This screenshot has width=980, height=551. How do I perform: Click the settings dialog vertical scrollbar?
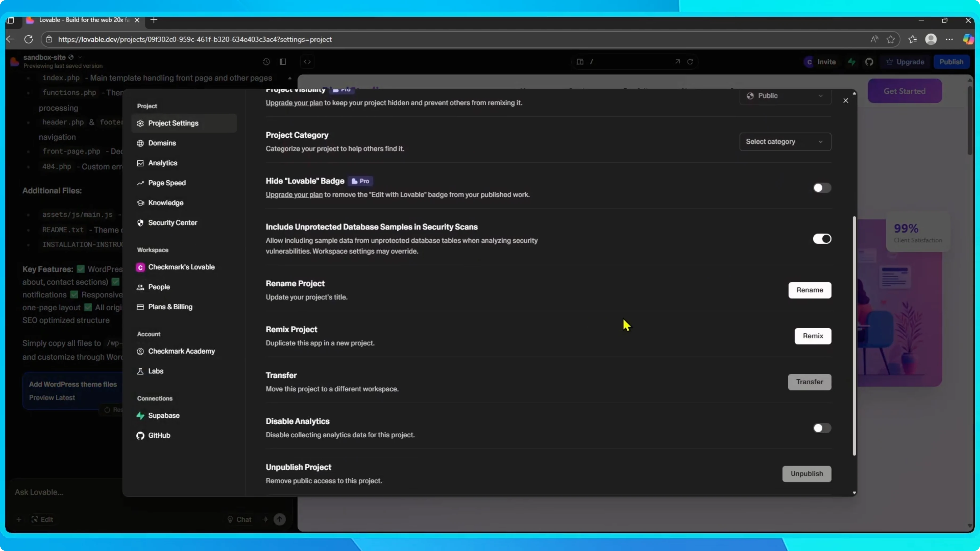854,336
